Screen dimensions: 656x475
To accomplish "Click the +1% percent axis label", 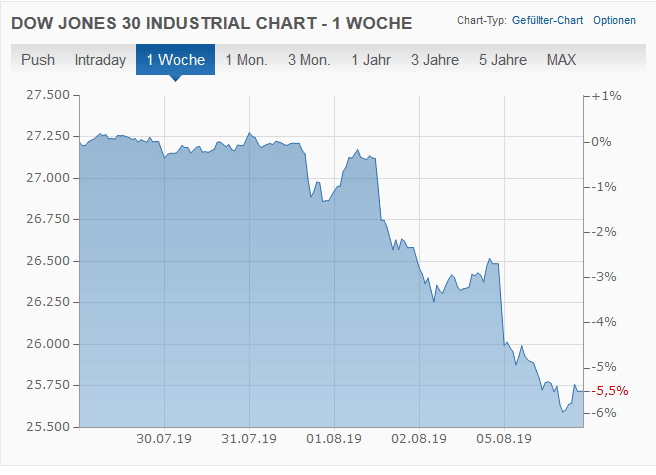I will click(606, 96).
